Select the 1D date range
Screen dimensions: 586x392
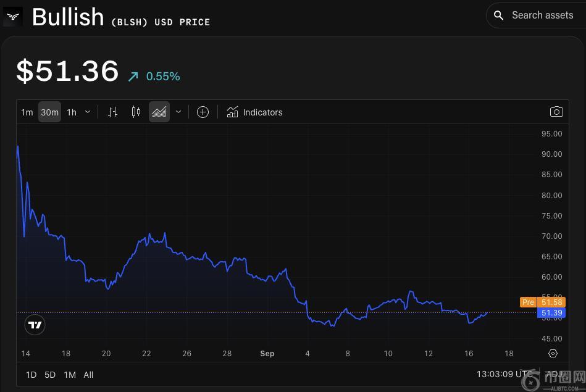[31, 375]
